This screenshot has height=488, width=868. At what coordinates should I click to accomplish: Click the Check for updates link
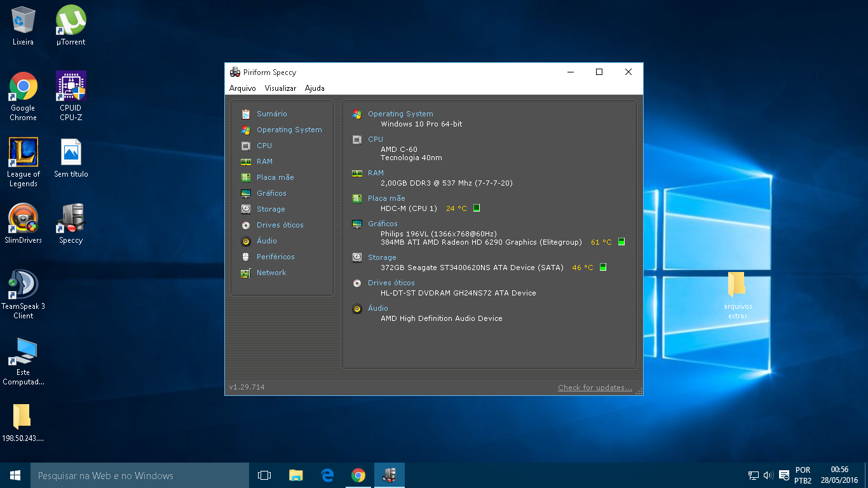(x=595, y=388)
